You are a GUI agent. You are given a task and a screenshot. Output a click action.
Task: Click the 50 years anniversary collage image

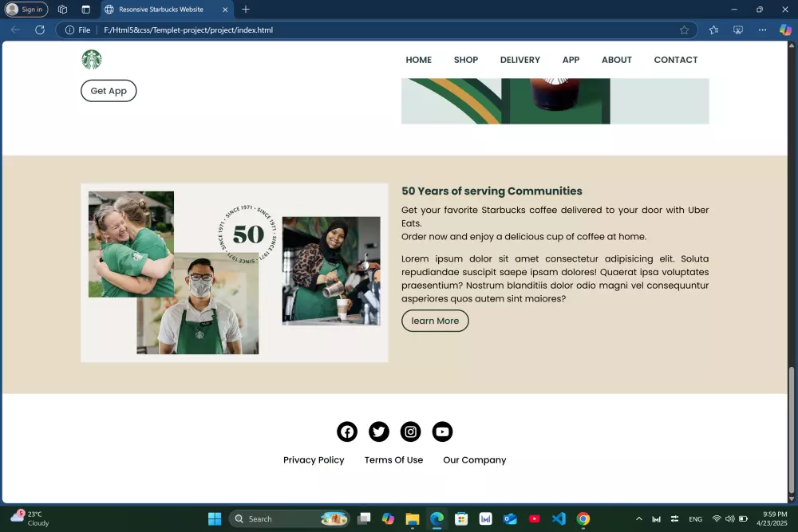pos(234,273)
